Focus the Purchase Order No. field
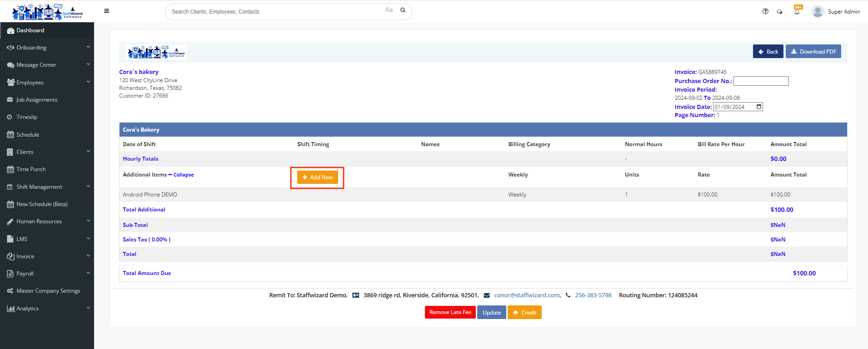This screenshot has height=349, width=868. pyautogui.click(x=761, y=81)
